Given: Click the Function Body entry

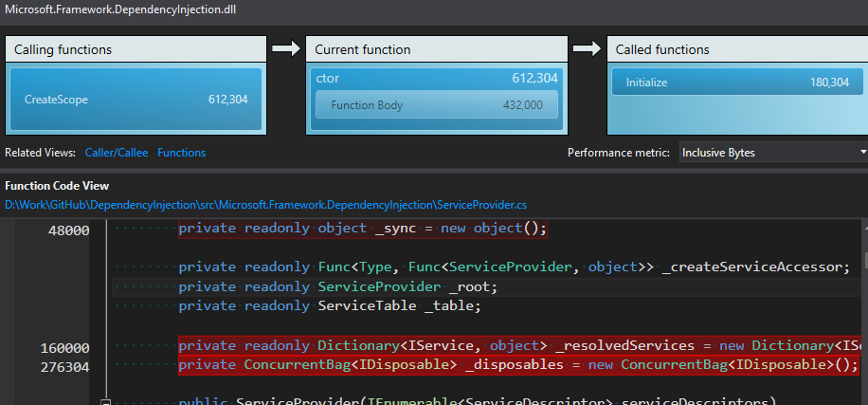Looking at the screenshot, I should 436,104.
